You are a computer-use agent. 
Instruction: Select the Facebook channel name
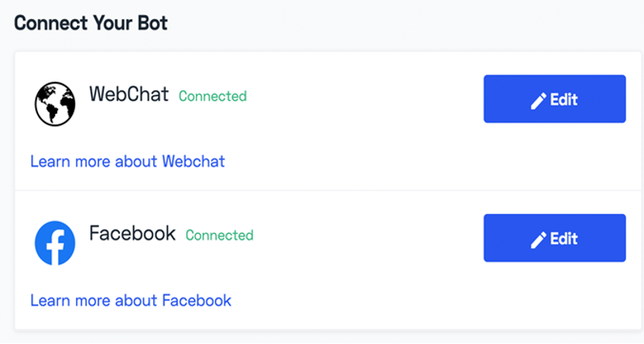pos(132,233)
